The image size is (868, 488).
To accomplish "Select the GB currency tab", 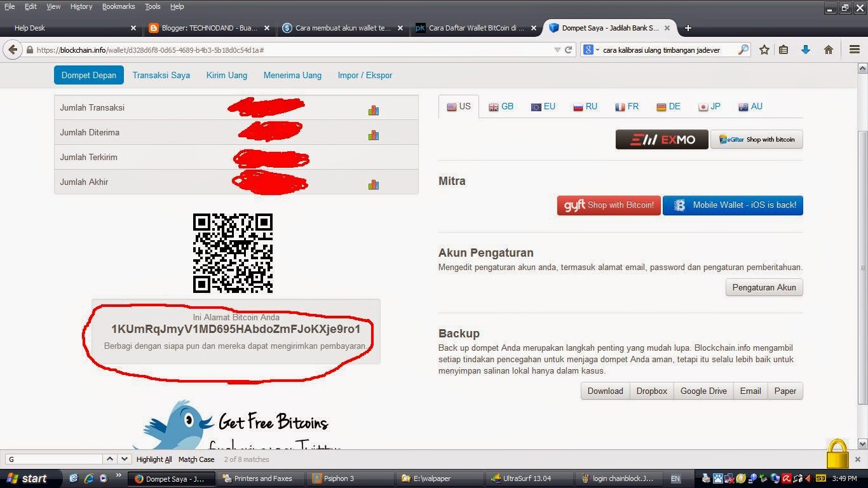I will coord(501,107).
